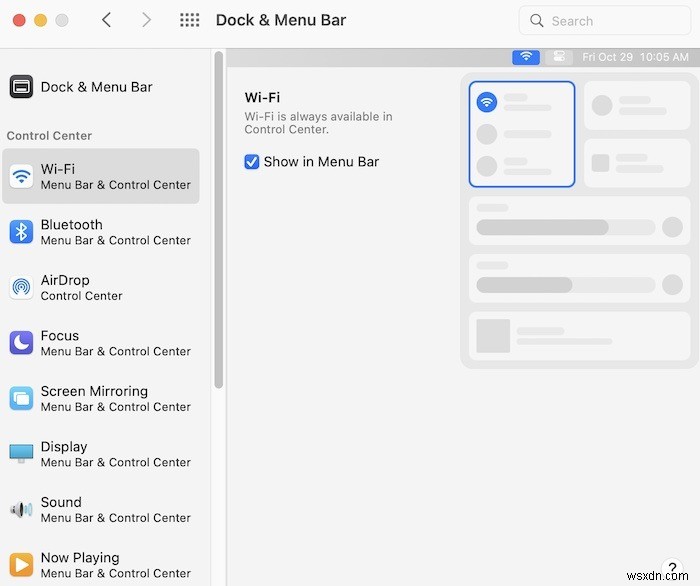Click the help question mark button
This screenshot has height=586, width=700.
(672, 567)
